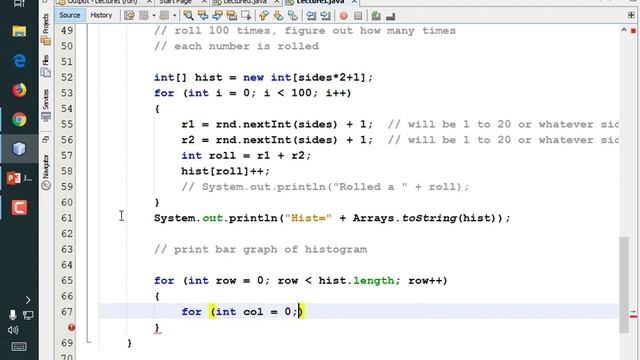640x360 pixels.
Task: Click 'new int[sides*2+1]' on line 52
Action: [304, 78]
